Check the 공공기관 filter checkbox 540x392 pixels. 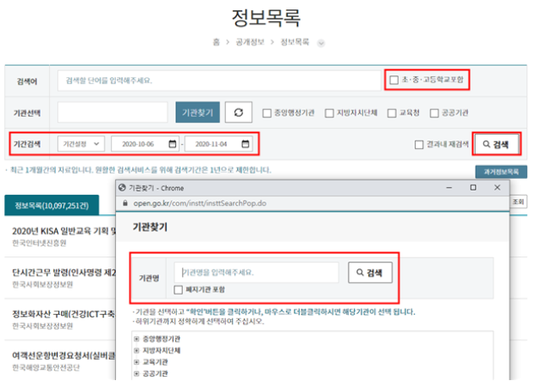pyautogui.click(x=434, y=113)
